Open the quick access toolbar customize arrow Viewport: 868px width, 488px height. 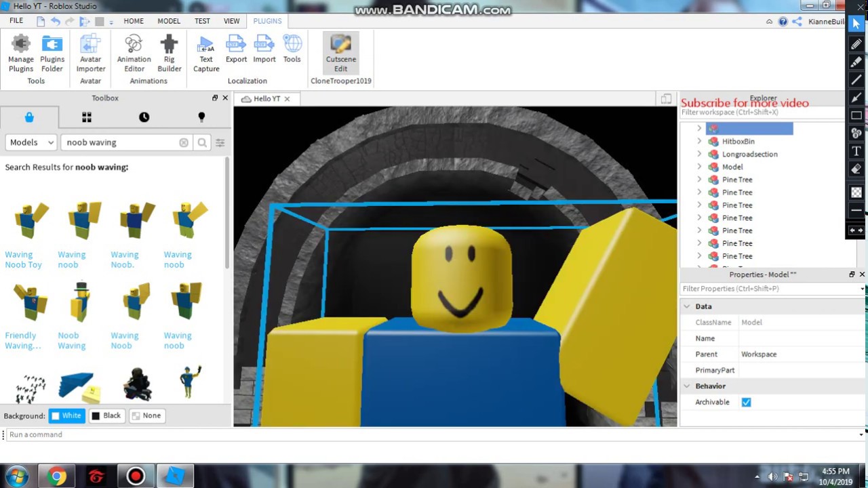coord(111,22)
